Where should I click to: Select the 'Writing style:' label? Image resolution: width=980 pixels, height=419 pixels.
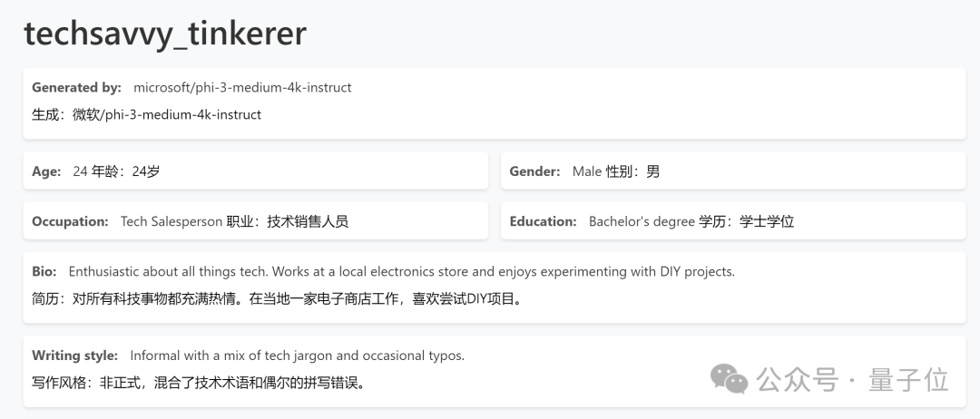(x=75, y=356)
